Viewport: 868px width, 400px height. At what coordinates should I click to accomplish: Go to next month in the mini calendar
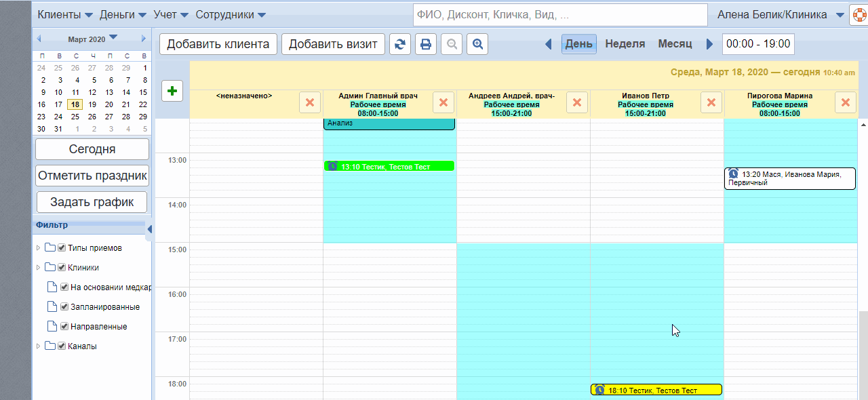pyautogui.click(x=144, y=39)
